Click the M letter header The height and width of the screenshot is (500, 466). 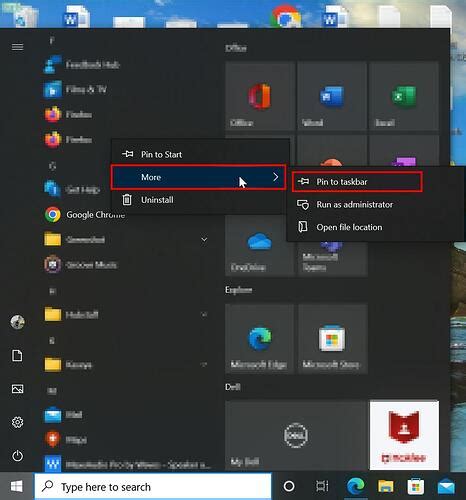tap(52, 391)
